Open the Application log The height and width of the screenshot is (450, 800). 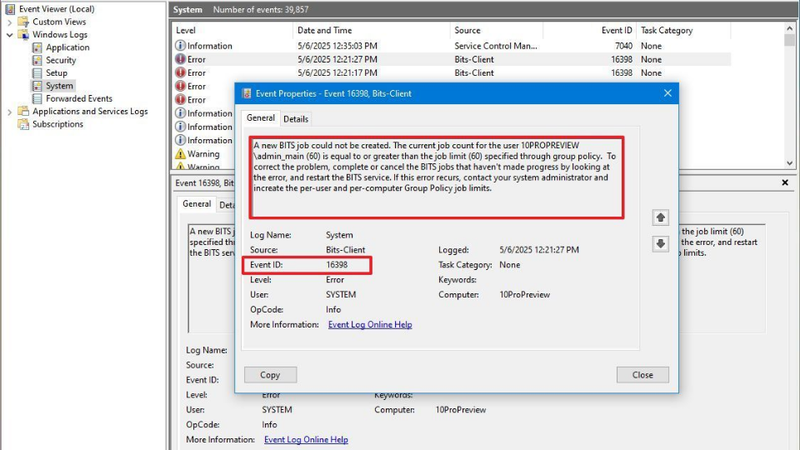click(x=67, y=47)
